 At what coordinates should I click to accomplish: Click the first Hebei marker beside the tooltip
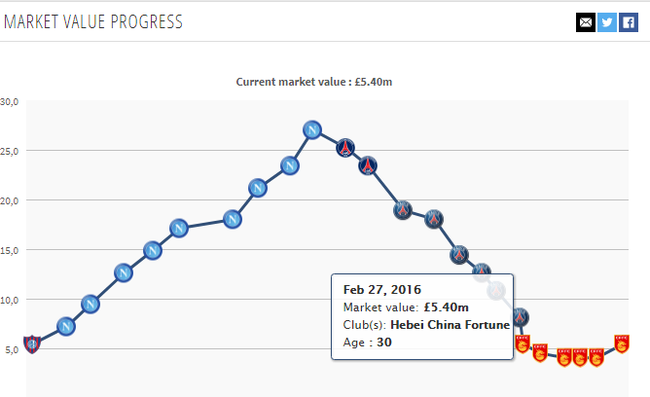click(x=522, y=344)
